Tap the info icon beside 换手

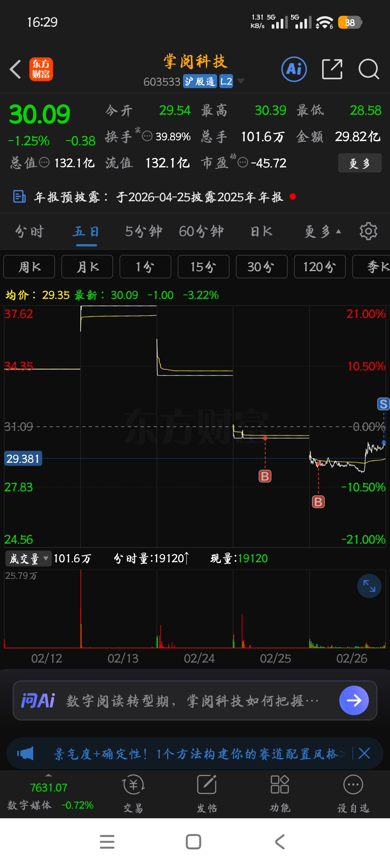pyautogui.click(x=147, y=136)
